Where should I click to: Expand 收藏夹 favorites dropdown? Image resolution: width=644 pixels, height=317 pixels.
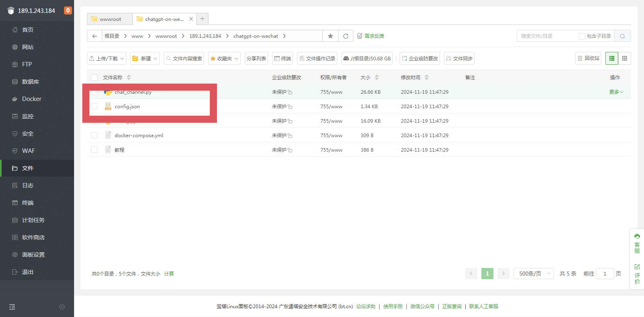click(x=224, y=58)
